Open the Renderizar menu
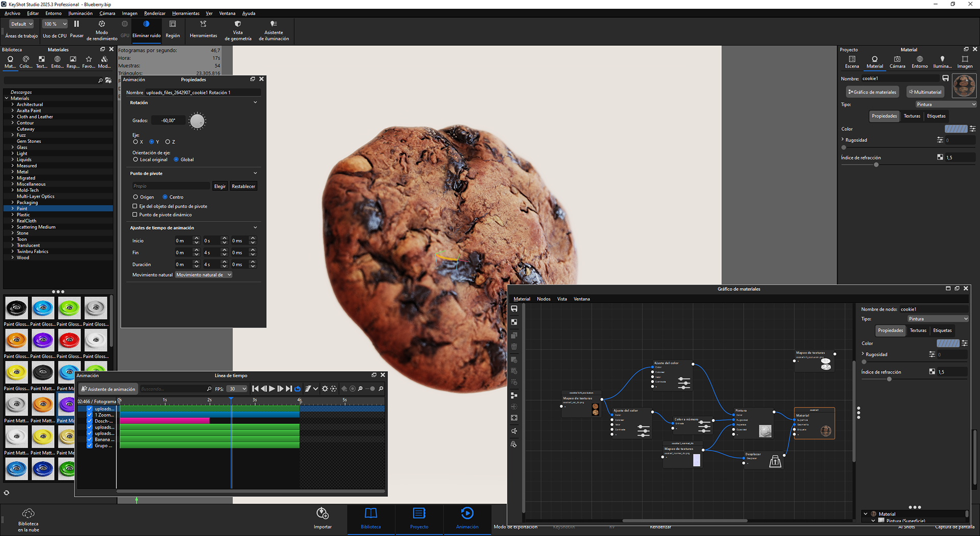Screen dimensions: 980x536 (x=155, y=13)
